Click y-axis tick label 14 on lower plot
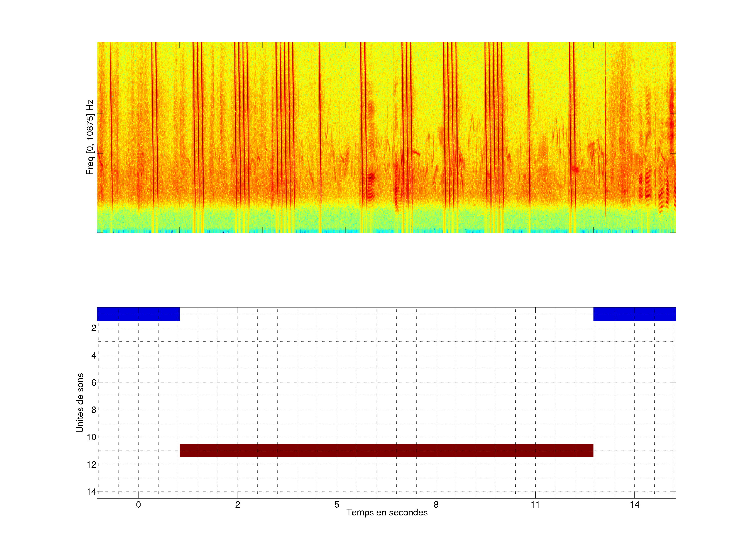This screenshot has width=747, height=560. [92, 492]
